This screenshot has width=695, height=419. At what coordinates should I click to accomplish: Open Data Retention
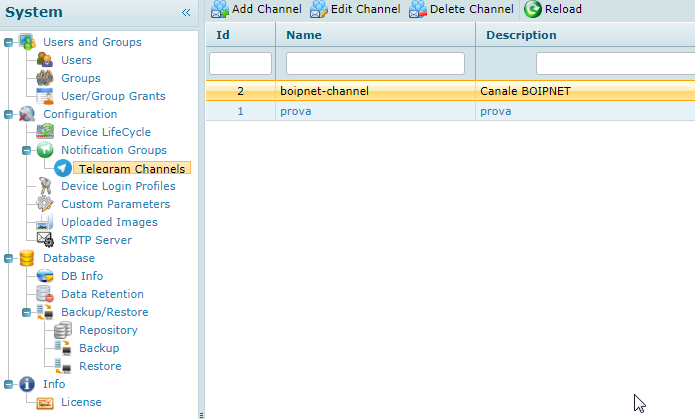pos(102,294)
